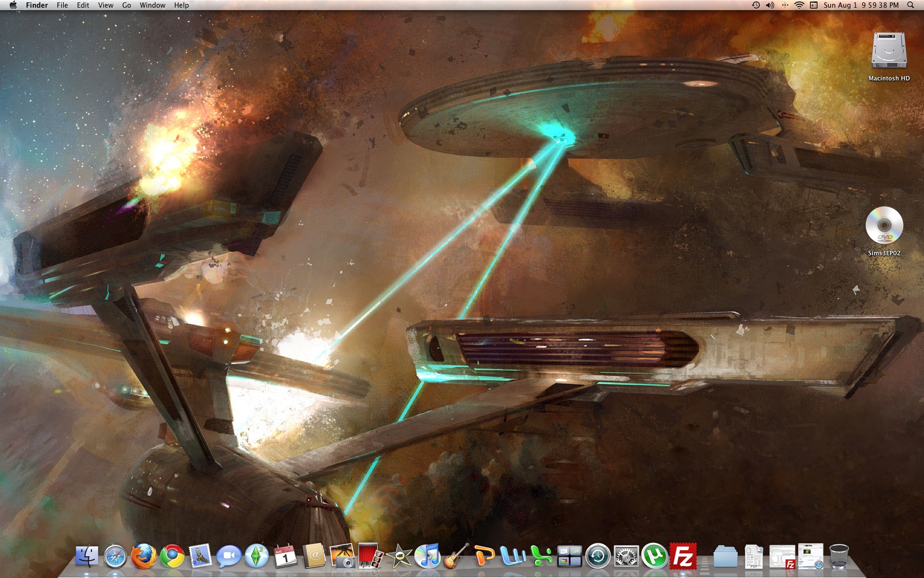924x578 pixels.
Task: Open the Go menu
Action: click(127, 5)
